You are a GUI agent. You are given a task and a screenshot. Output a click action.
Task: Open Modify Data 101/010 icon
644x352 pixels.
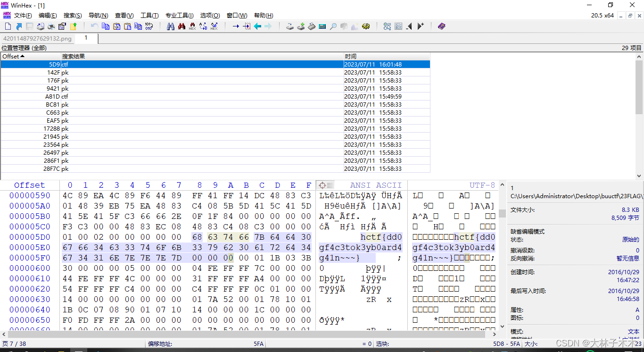tap(149, 26)
